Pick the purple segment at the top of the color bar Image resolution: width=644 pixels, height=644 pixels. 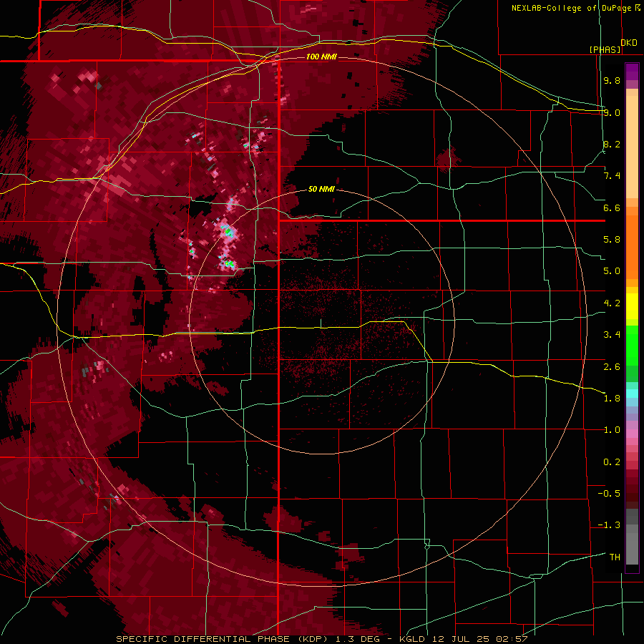[632, 72]
